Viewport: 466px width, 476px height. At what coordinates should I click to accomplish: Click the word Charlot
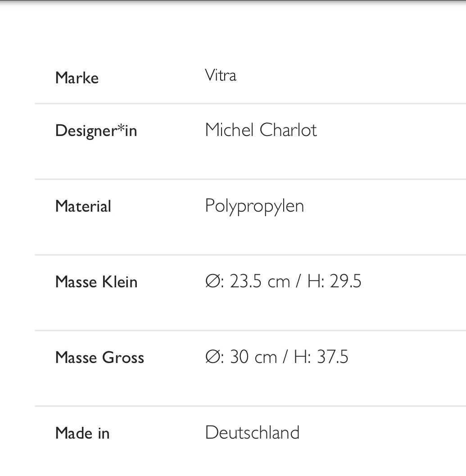tap(288, 130)
